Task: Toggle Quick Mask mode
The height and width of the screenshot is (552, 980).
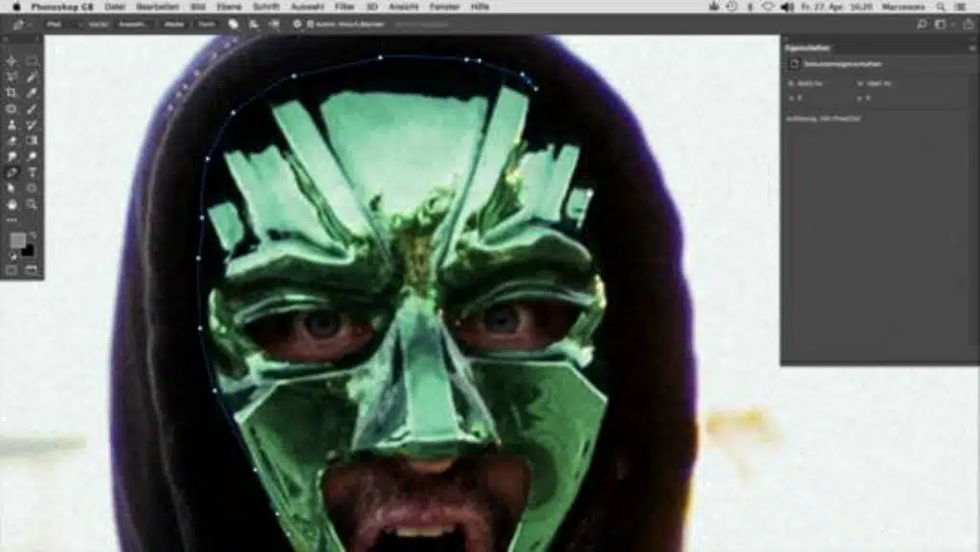Action: [x=11, y=271]
